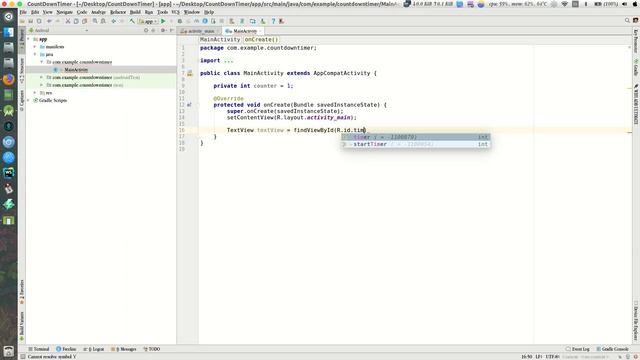Click the search magnifier at toolbar right end
This screenshot has height=360, width=640.
pos(627,20)
